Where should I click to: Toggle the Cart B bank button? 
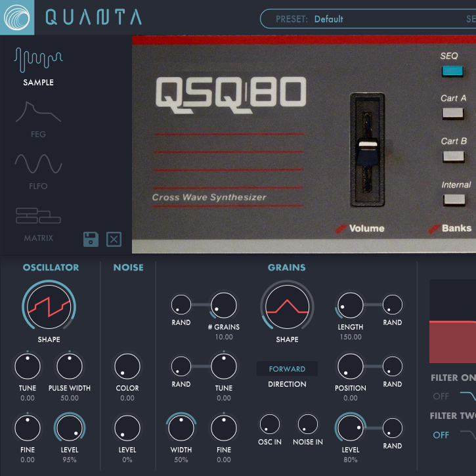pyautogui.click(x=453, y=157)
